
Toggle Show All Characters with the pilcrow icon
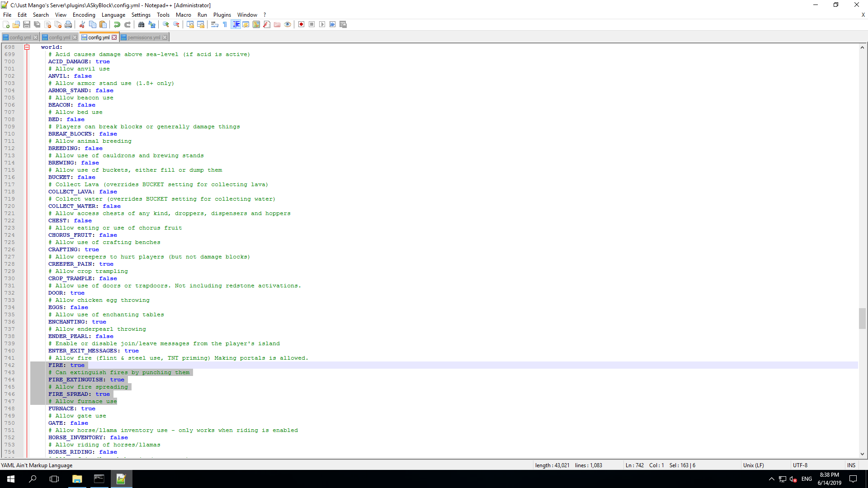(x=224, y=25)
